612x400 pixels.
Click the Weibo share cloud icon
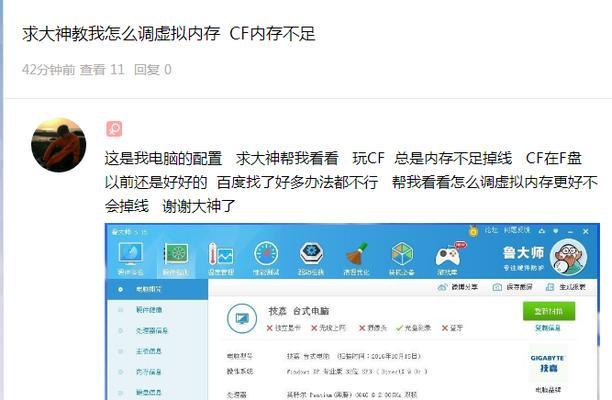442,287
